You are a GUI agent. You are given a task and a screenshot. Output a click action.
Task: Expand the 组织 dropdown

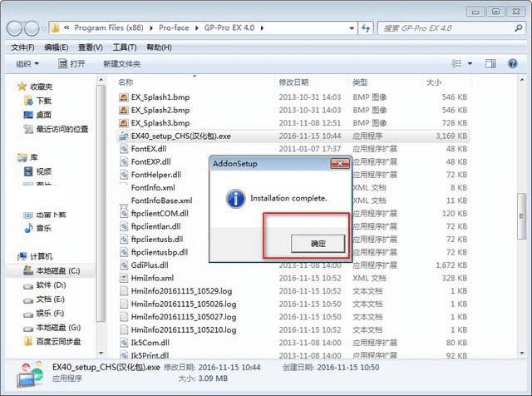(x=27, y=64)
